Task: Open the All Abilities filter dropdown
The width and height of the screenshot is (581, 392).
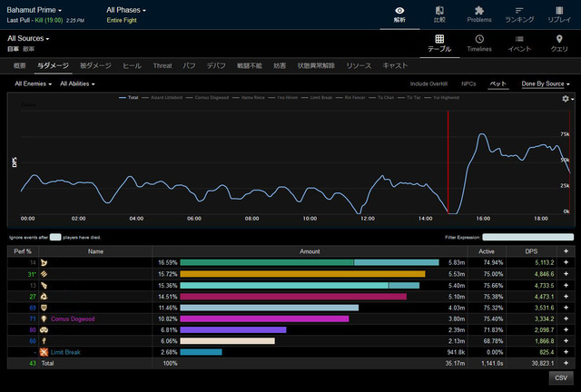Action: (77, 83)
